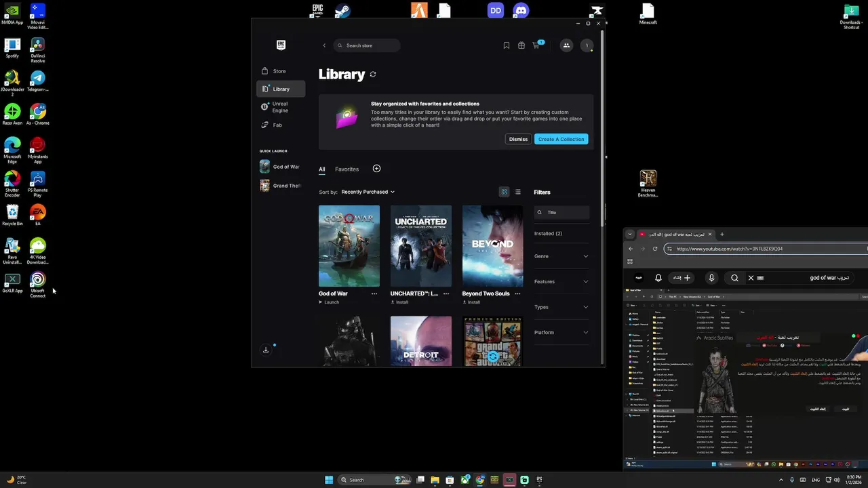The height and width of the screenshot is (488, 868).
Task: Open EA app desktop icon
Action: (x=38, y=216)
